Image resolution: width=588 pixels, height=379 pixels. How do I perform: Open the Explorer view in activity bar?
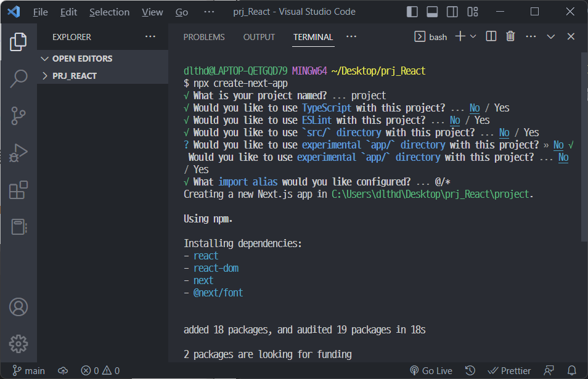coord(18,42)
